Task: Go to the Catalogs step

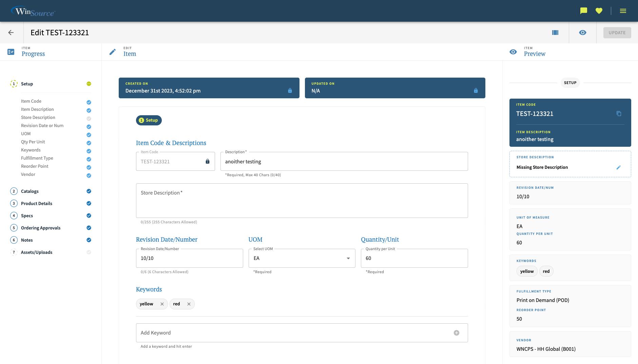Action: (30, 191)
